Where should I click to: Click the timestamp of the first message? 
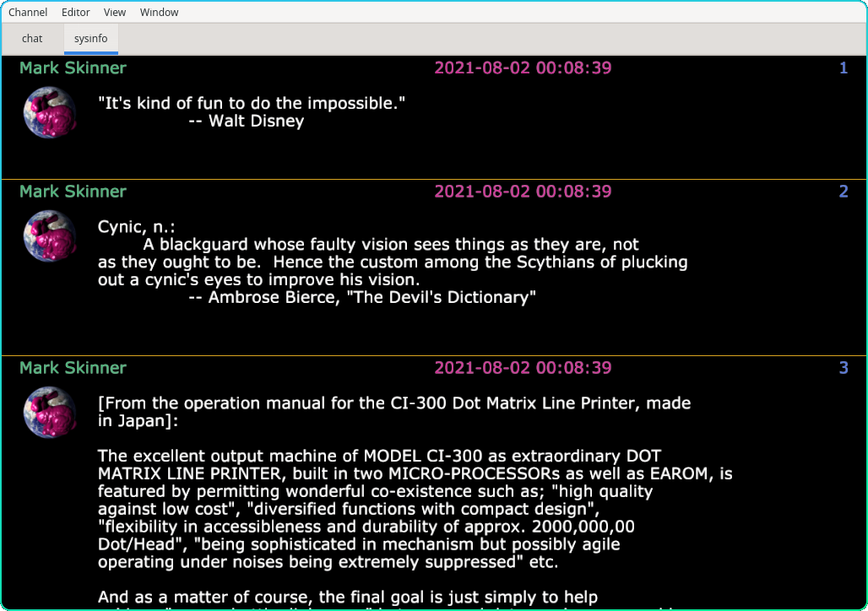coord(523,68)
